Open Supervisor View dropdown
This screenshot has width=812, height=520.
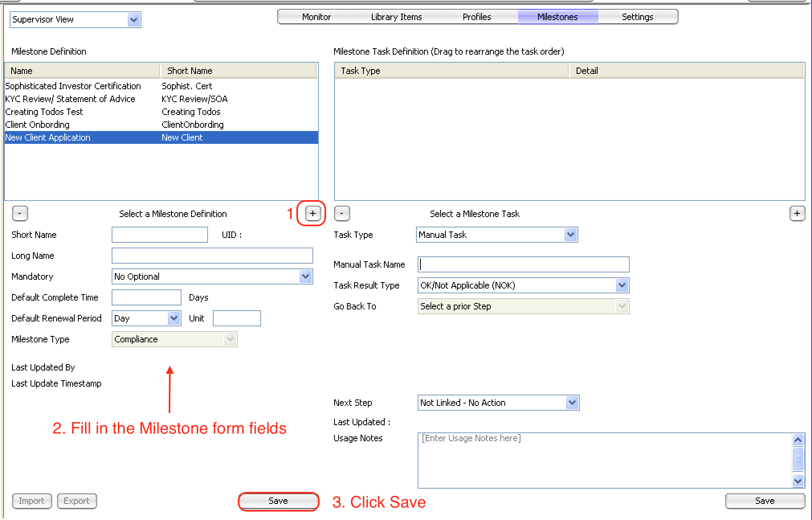coord(133,19)
